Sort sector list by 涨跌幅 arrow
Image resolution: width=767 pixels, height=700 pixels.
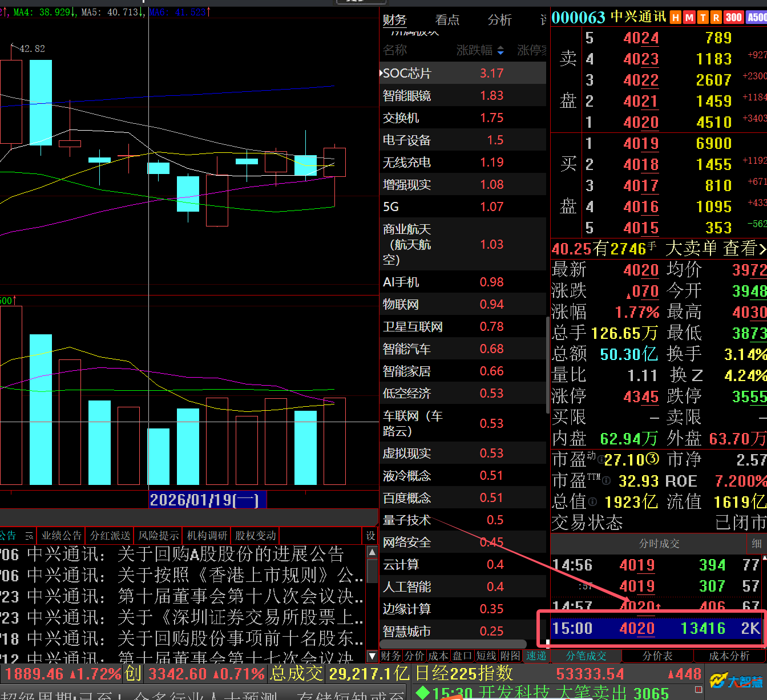[500, 51]
